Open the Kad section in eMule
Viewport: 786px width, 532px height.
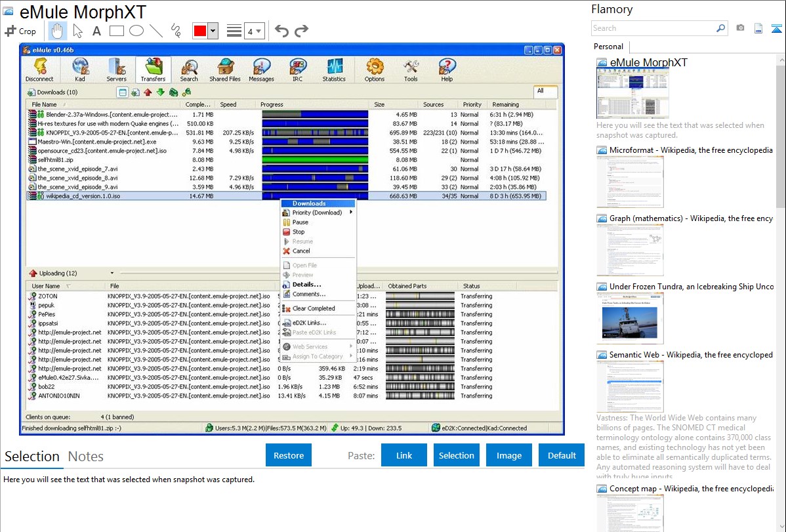(x=80, y=70)
